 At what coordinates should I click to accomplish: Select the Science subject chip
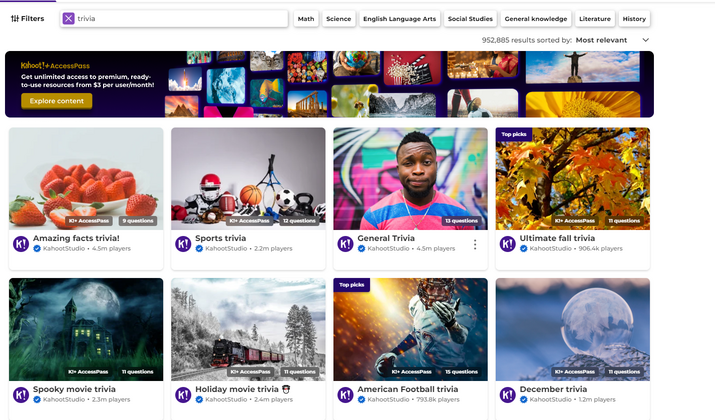338,19
